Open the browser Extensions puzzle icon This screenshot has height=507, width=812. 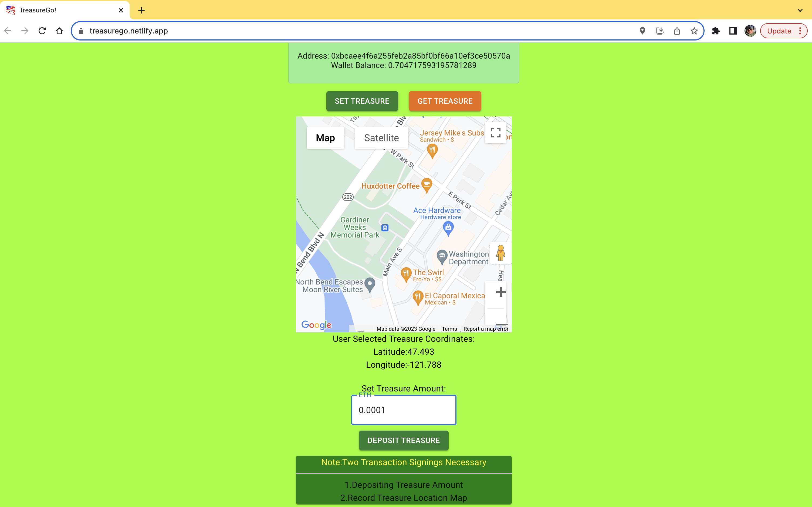716,31
